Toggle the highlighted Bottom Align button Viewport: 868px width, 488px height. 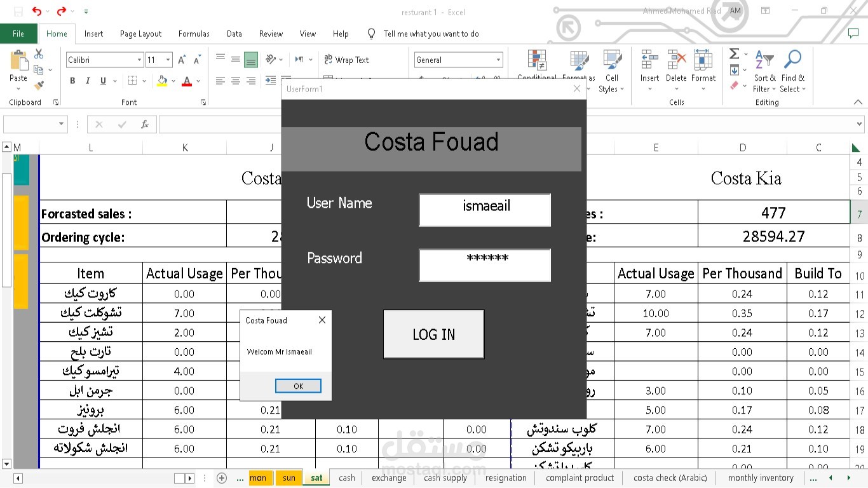coord(251,60)
